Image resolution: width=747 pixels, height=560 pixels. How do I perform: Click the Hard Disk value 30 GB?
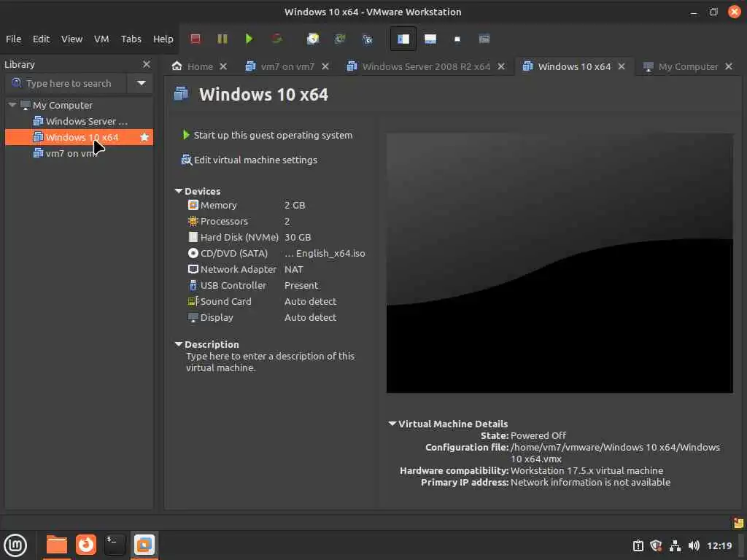(298, 237)
